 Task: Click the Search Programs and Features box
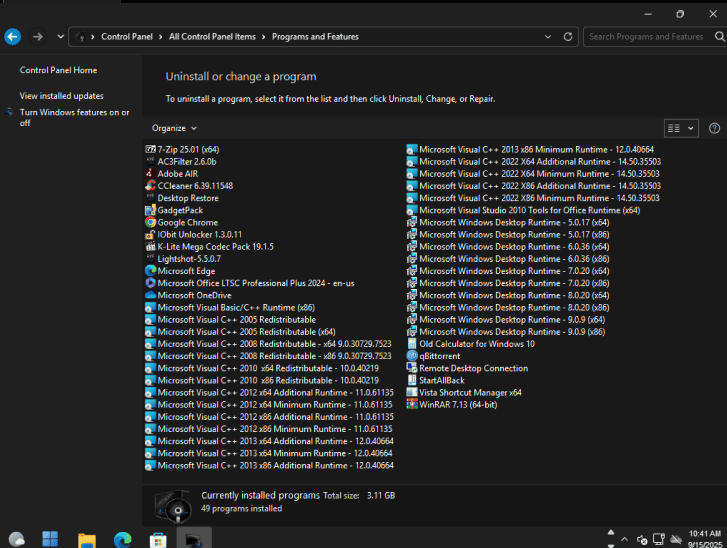pos(646,37)
